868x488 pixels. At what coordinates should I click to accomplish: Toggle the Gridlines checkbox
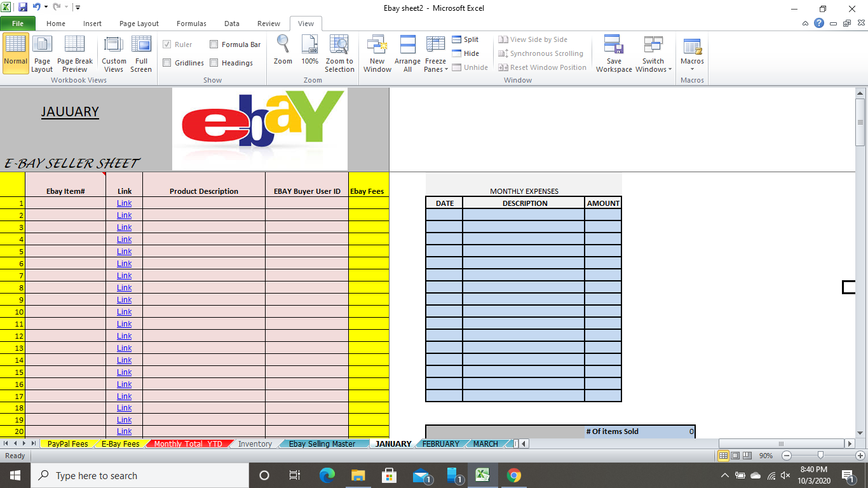pyautogui.click(x=167, y=63)
